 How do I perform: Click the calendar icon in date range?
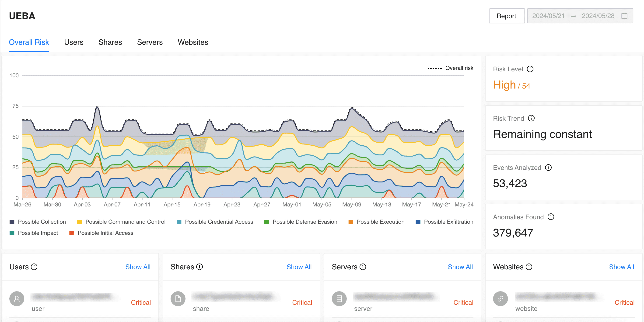click(624, 16)
